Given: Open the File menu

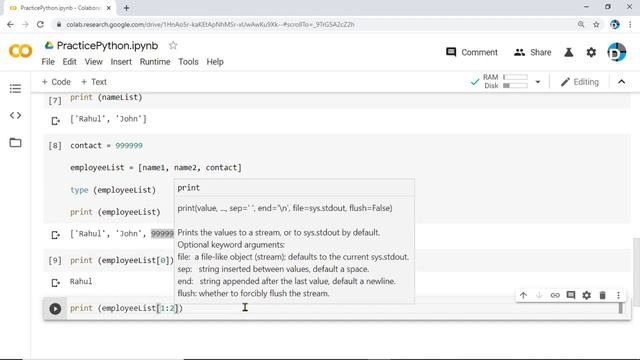Looking at the screenshot, I should pos(48,62).
